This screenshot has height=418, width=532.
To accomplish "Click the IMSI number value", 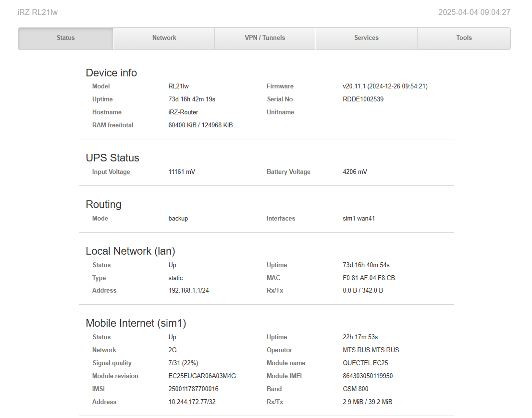I will [x=194, y=389].
